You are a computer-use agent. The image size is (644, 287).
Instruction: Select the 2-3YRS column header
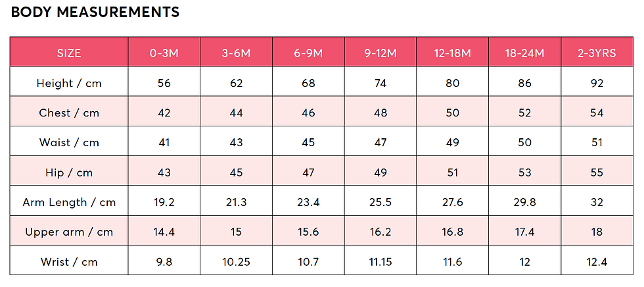click(x=597, y=52)
